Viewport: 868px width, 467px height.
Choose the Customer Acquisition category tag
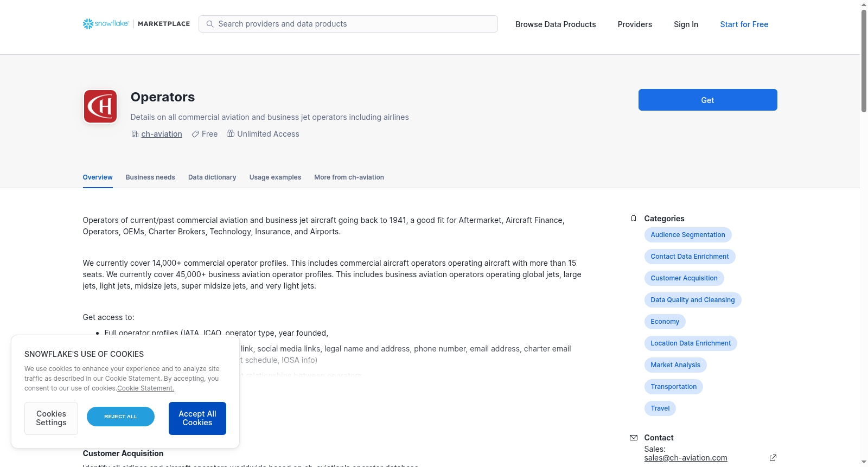(684, 278)
